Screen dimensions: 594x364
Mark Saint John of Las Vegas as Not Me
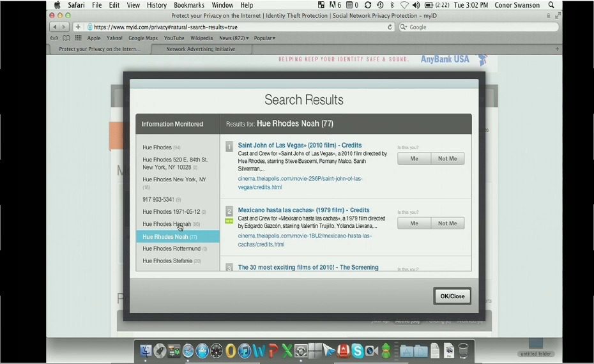pyautogui.click(x=447, y=159)
